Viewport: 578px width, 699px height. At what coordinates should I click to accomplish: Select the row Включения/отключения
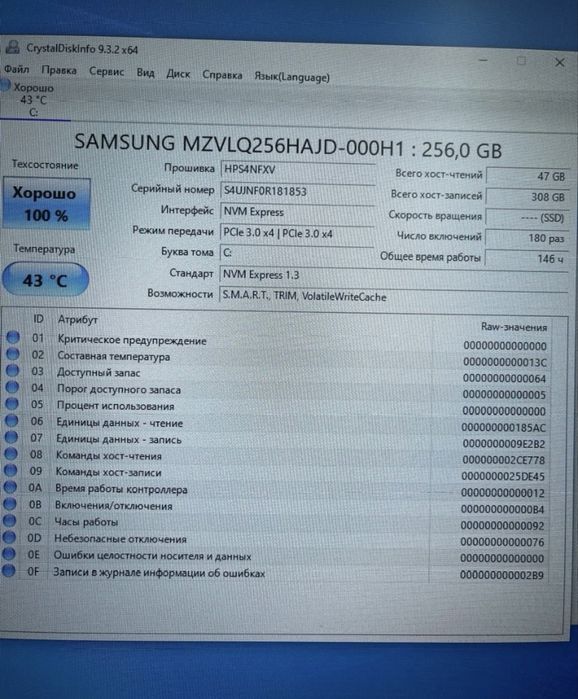276,506
